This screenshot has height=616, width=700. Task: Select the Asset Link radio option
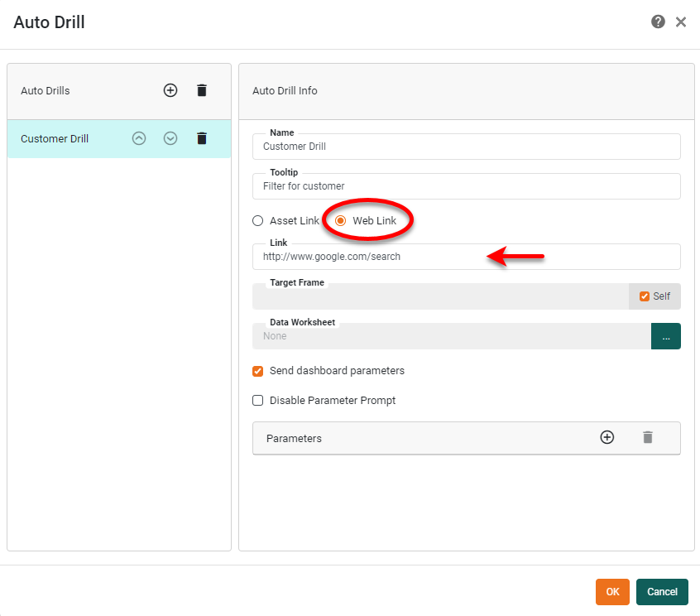(258, 221)
